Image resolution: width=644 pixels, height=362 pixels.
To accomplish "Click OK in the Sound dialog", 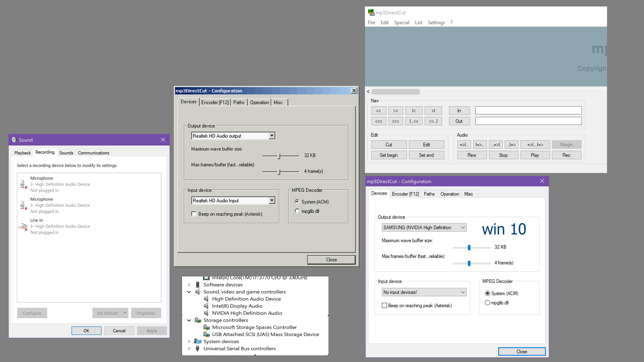I will (x=86, y=330).
